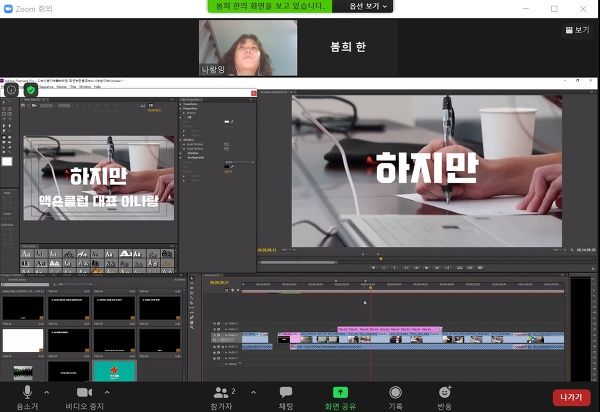Click the Program Monitor playhead marker
This screenshot has width=600, height=412.
point(381,259)
